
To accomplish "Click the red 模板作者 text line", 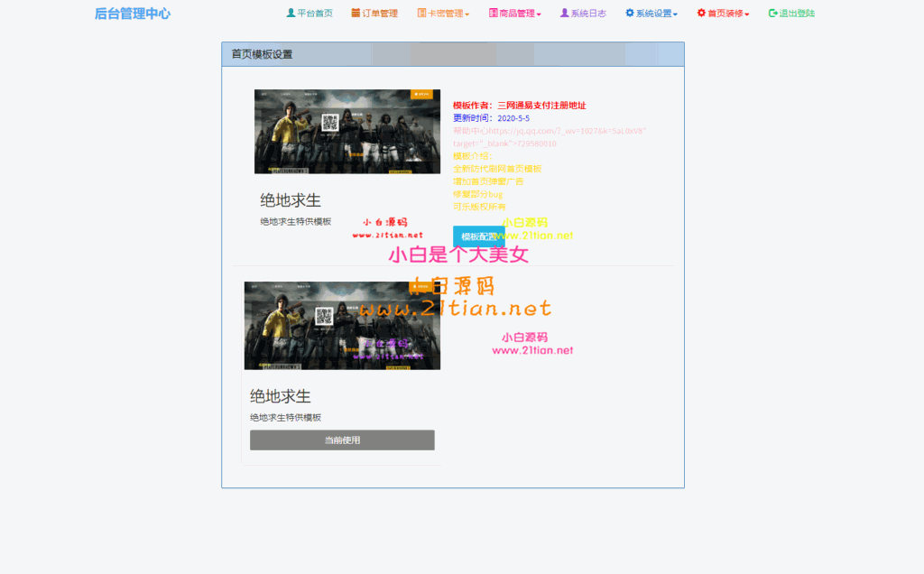I will [x=519, y=106].
